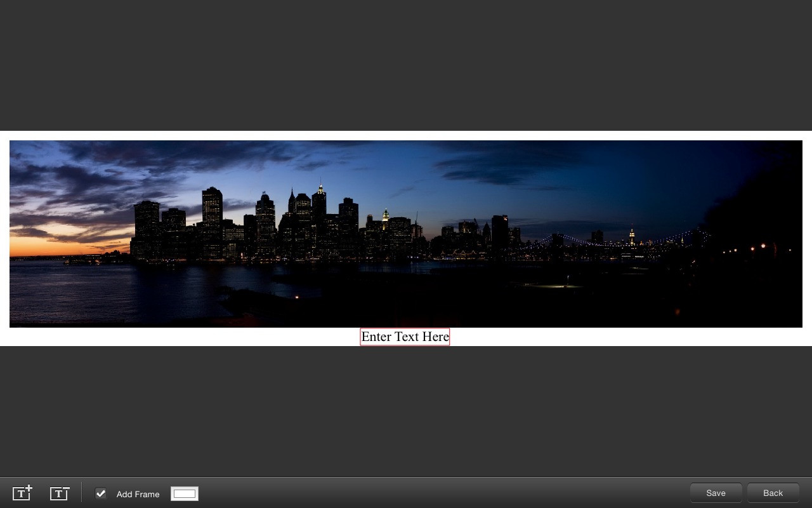Click the add text box icon

(22, 493)
